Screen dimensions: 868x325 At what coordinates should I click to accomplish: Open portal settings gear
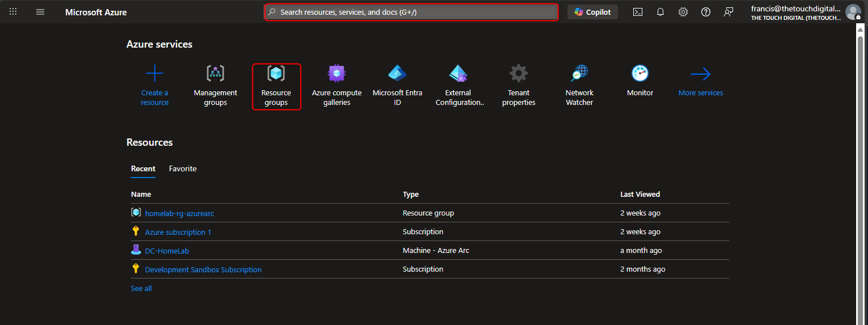pos(683,12)
